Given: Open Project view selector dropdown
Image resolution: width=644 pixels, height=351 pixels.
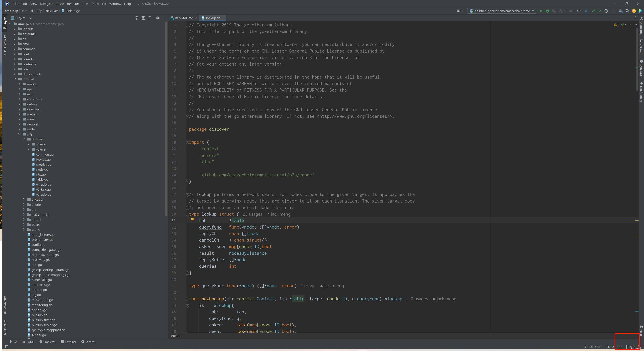Looking at the screenshot, I should (x=30, y=18).
